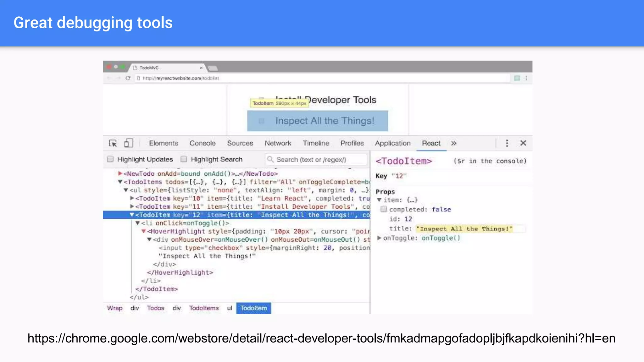Viewport: 644px width, 362px height.
Task: Enable Highlight Updates checkbox
Action: (x=110, y=159)
